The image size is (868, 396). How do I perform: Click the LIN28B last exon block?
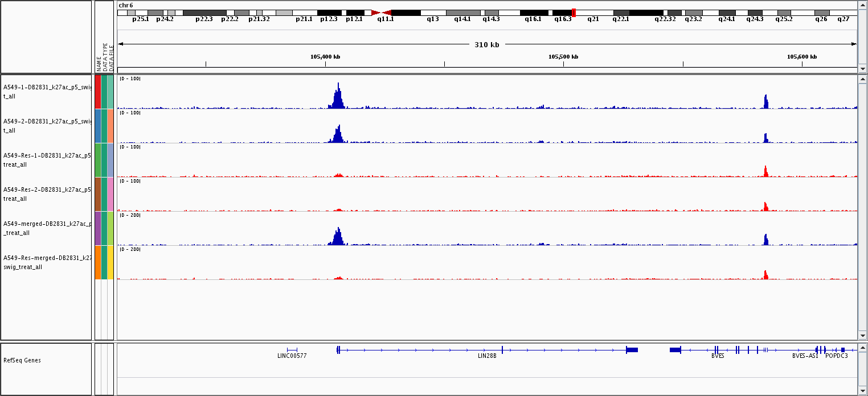[632, 349]
